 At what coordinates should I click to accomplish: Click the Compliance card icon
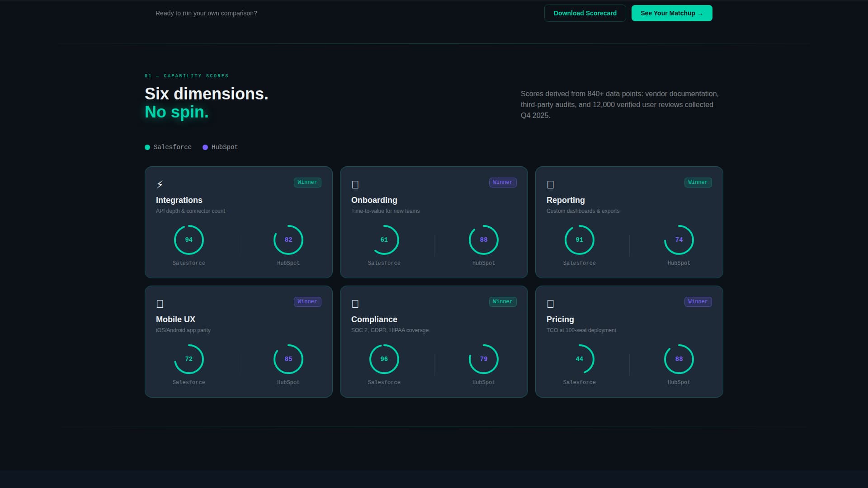(x=355, y=304)
